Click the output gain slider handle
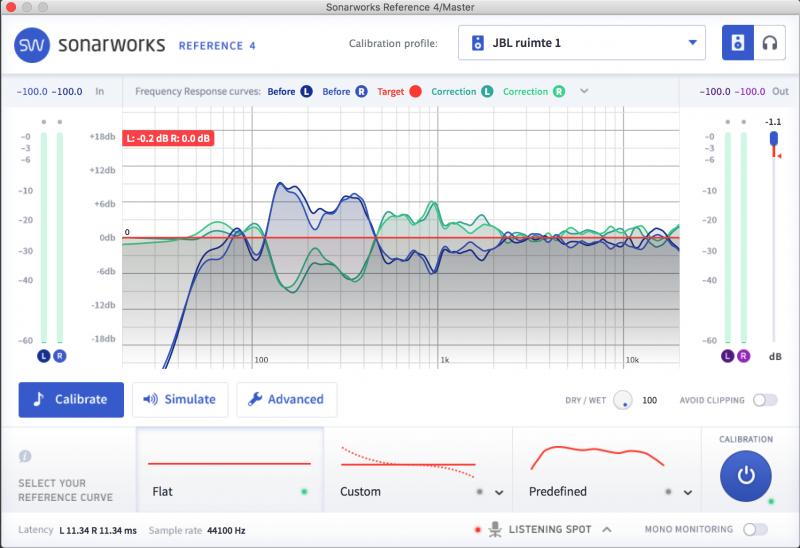Image resolution: width=800 pixels, height=548 pixels. click(x=774, y=138)
